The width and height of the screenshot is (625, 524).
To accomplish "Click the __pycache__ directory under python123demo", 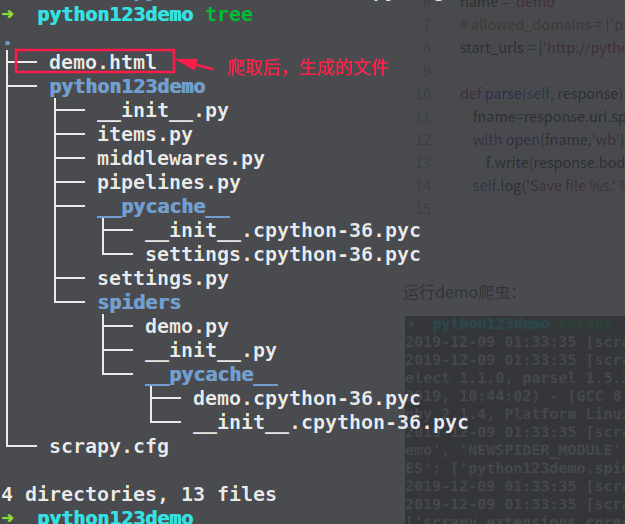I will tap(163, 207).
